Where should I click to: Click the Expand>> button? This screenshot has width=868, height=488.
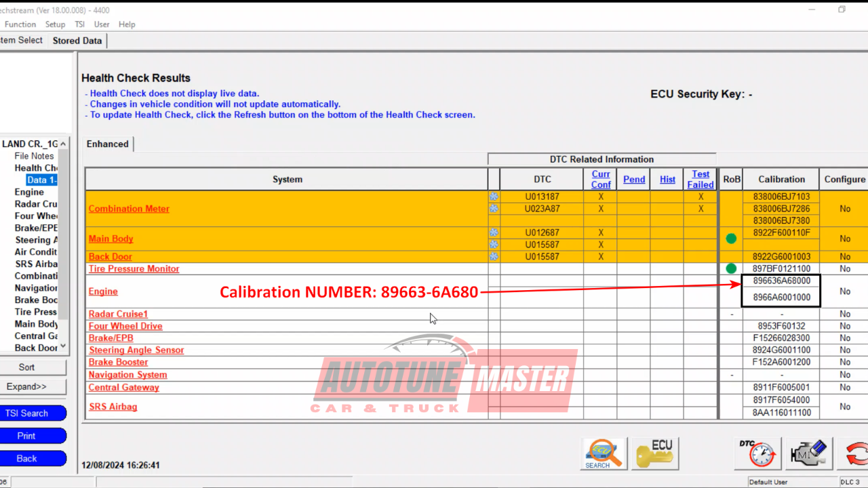point(27,386)
